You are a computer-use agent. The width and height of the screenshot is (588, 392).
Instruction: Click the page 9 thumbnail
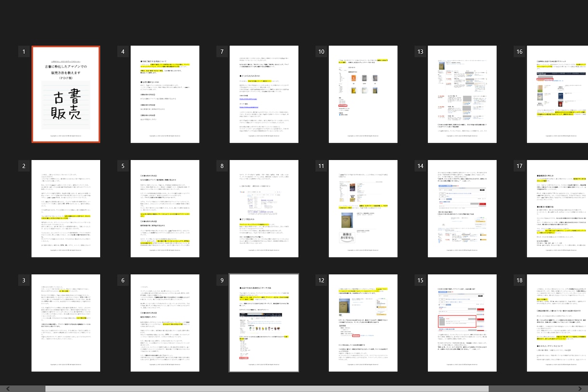pos(264,323)
